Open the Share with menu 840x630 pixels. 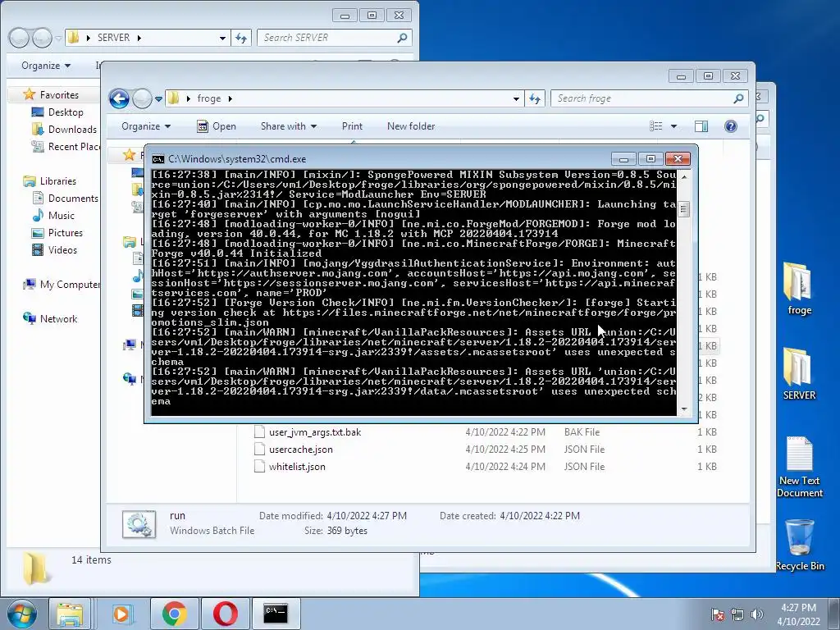288,126
